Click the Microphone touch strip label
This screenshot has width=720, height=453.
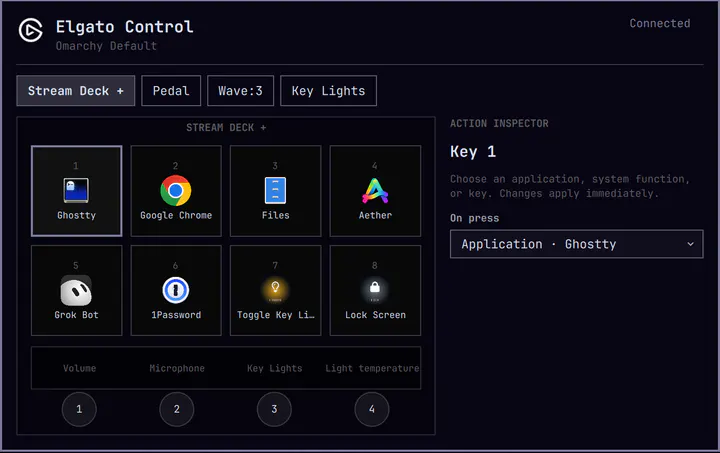(x=177, y=368)
